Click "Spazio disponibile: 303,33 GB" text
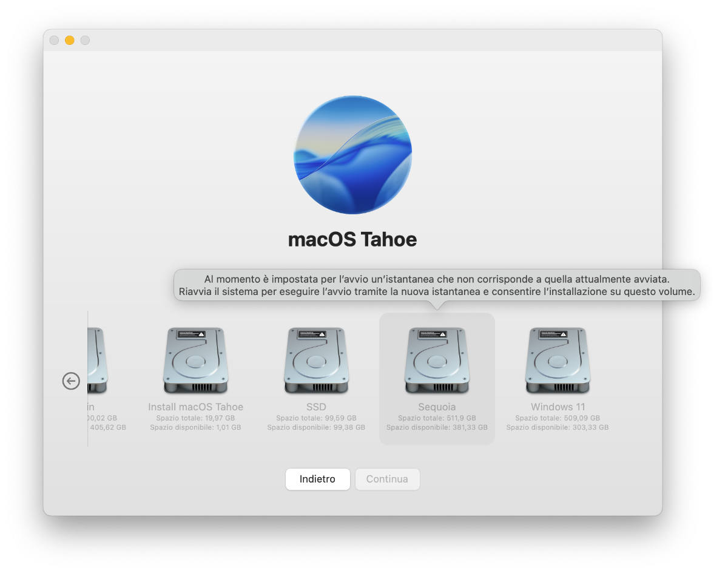 (558, 427)
